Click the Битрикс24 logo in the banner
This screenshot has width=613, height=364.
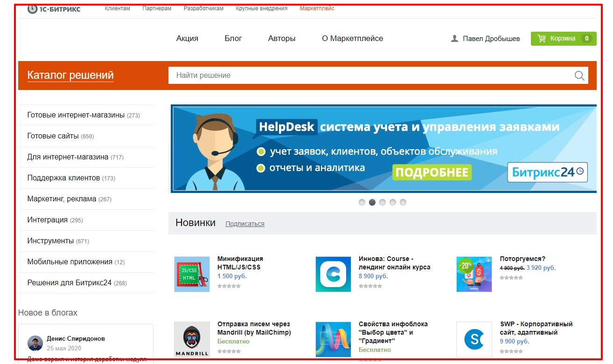click(547, 172)
